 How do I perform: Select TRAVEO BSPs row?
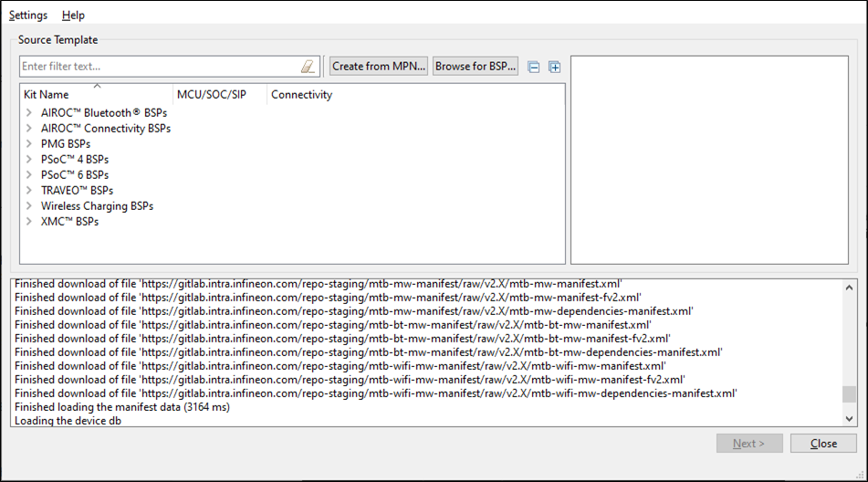click(77, 190)
